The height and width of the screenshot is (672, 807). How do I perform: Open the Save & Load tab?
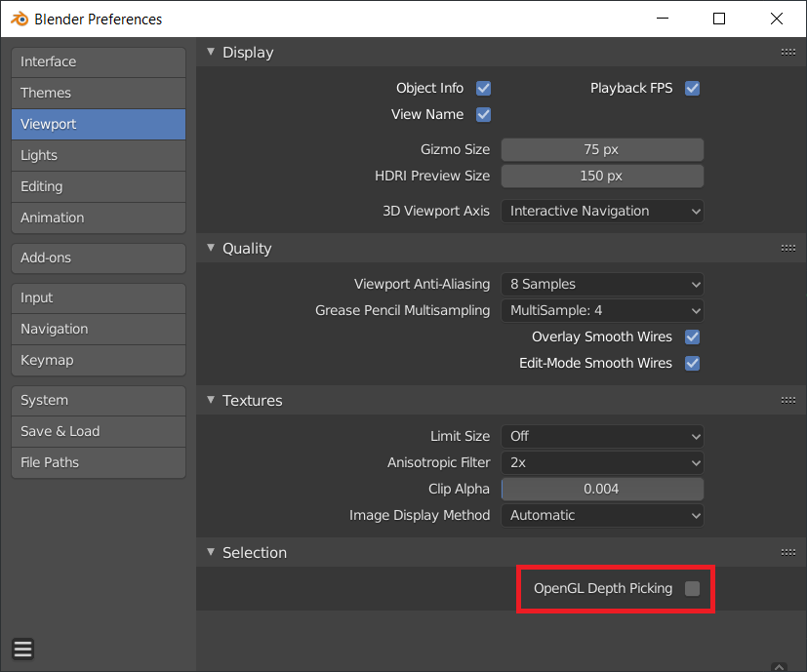99,431
